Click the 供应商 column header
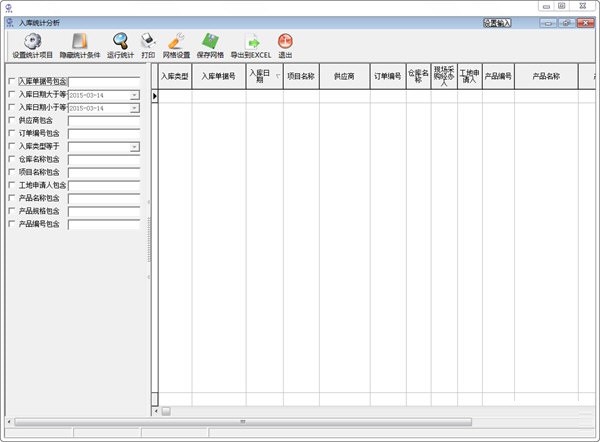600x442 pixels. pyautogui.click(x=344, y=77)
